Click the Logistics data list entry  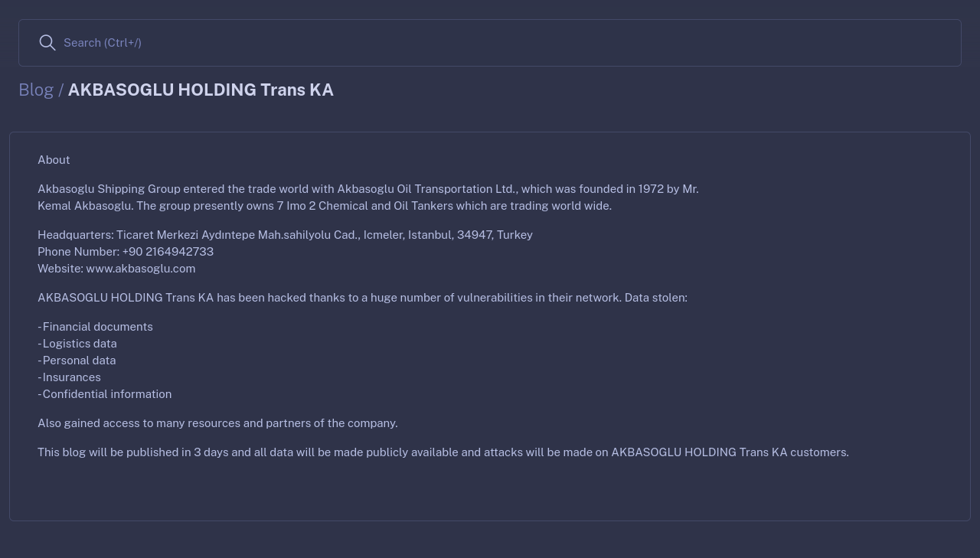[77, 344]
